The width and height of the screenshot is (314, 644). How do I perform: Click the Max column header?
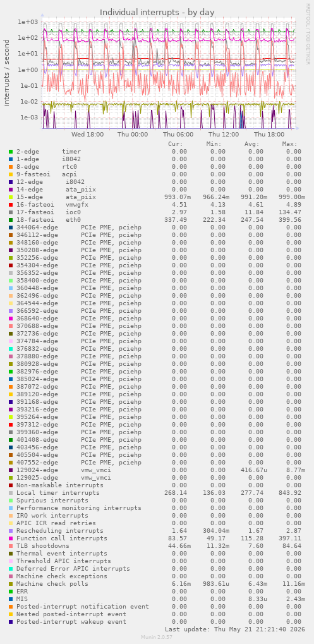coord(289,144)
